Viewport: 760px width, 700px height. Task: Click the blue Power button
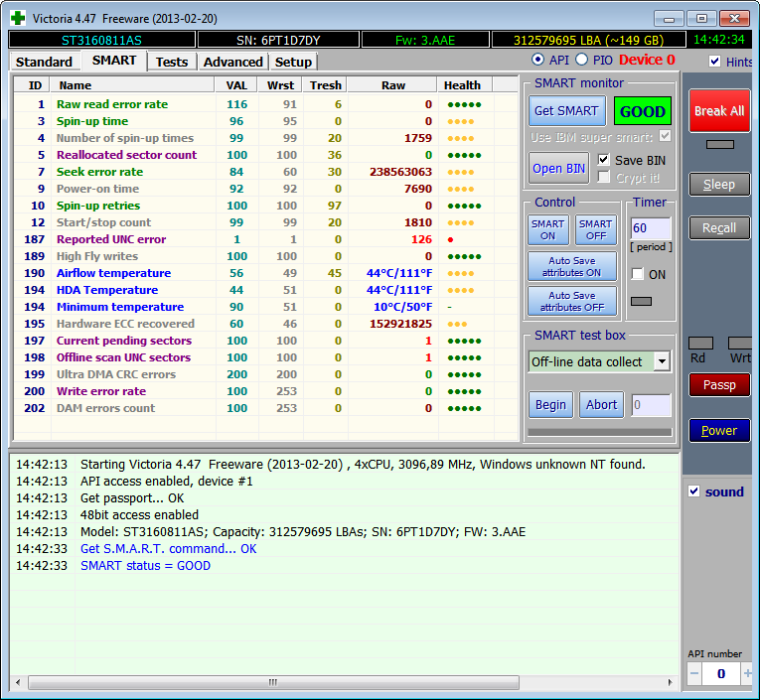point(719,430)
